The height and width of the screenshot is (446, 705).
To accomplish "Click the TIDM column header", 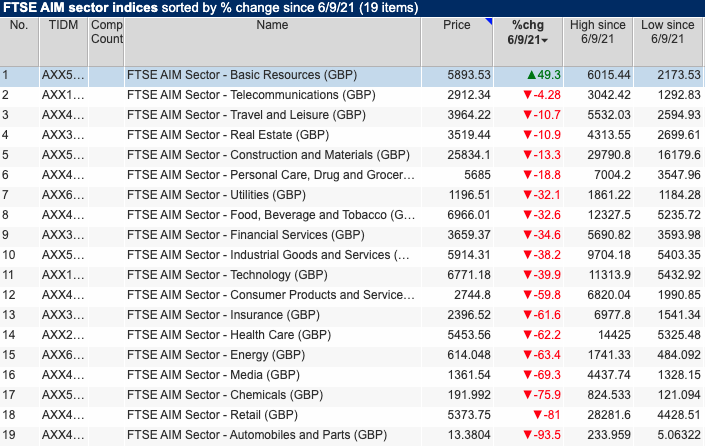I will pyautogui.click(x=63, y=24).
